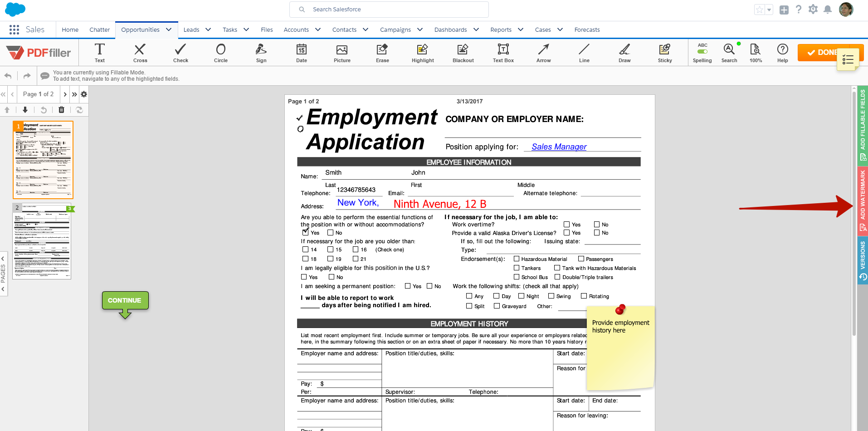Select the Cross tool
The image size is (868, 431).
click(x=140, y=53)
